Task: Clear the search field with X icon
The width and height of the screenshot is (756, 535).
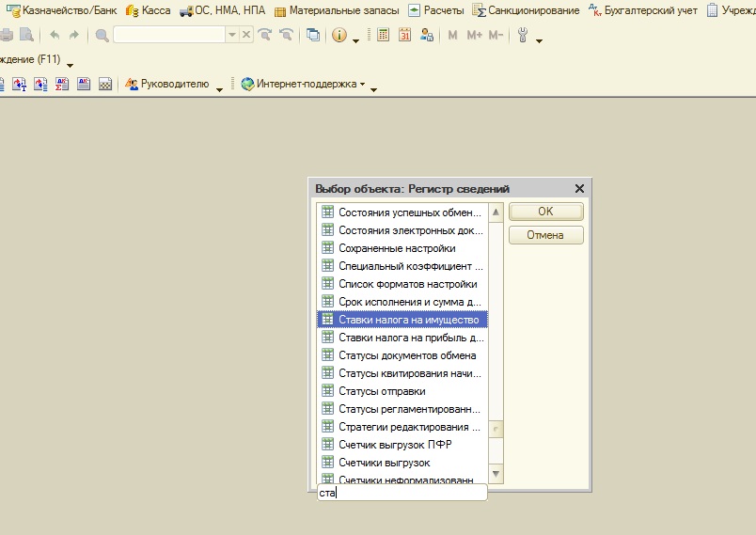Action: 246,36
